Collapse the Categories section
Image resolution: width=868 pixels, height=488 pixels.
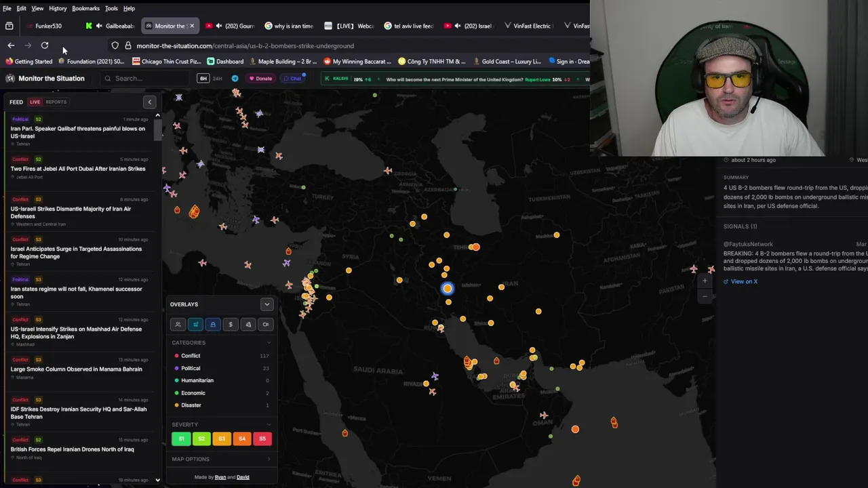click(x=221, y=343)
